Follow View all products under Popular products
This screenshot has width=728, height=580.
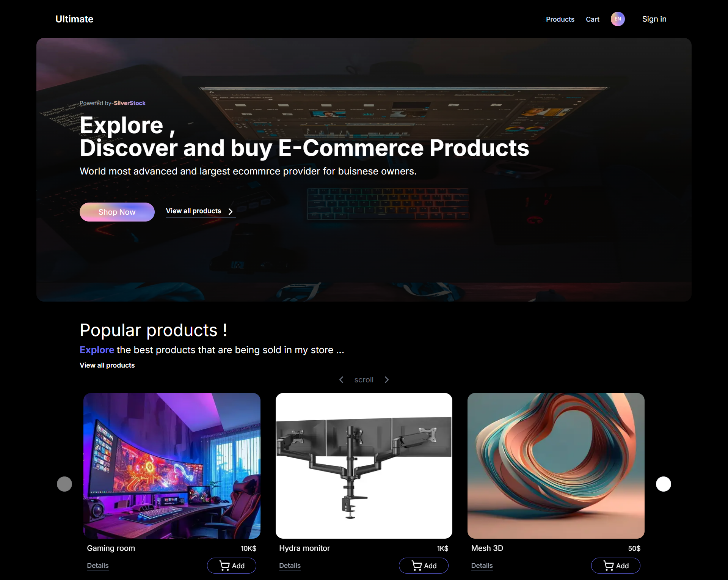[107, 365]
